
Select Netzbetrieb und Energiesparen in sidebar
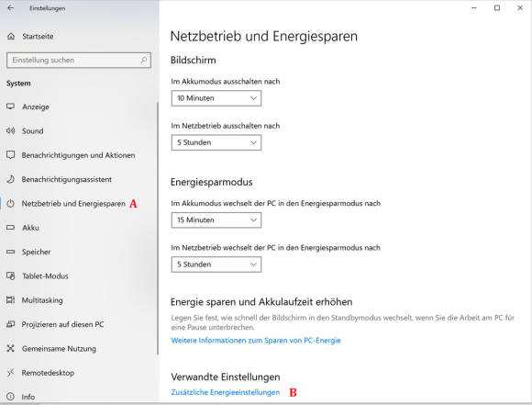(x=73, y=204)
